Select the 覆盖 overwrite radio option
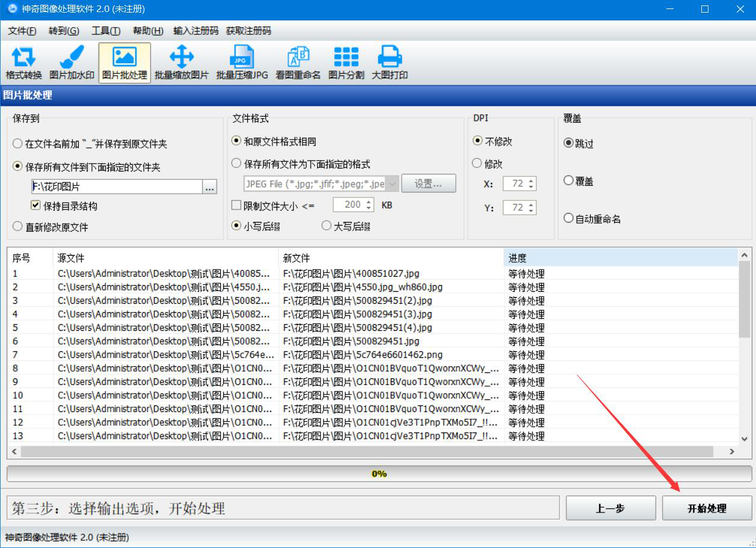The width and height of the screenshot is (756, 548). (579, 181)
